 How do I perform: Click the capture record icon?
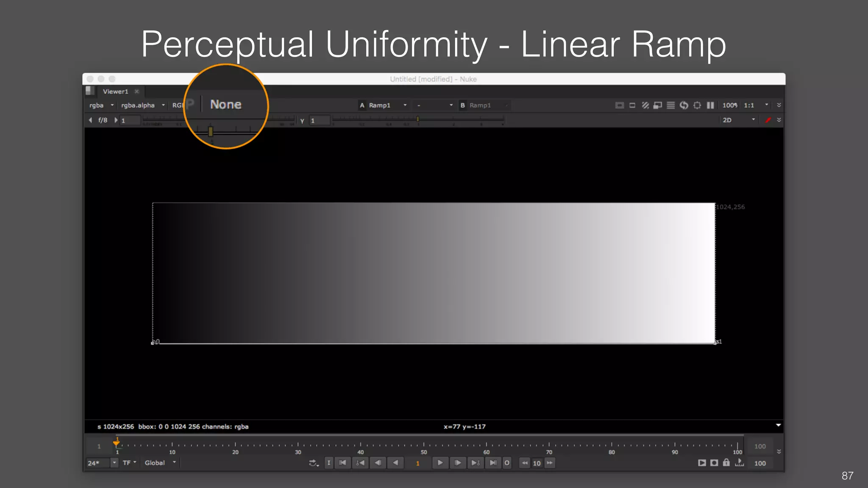click(x=714, y=463)
